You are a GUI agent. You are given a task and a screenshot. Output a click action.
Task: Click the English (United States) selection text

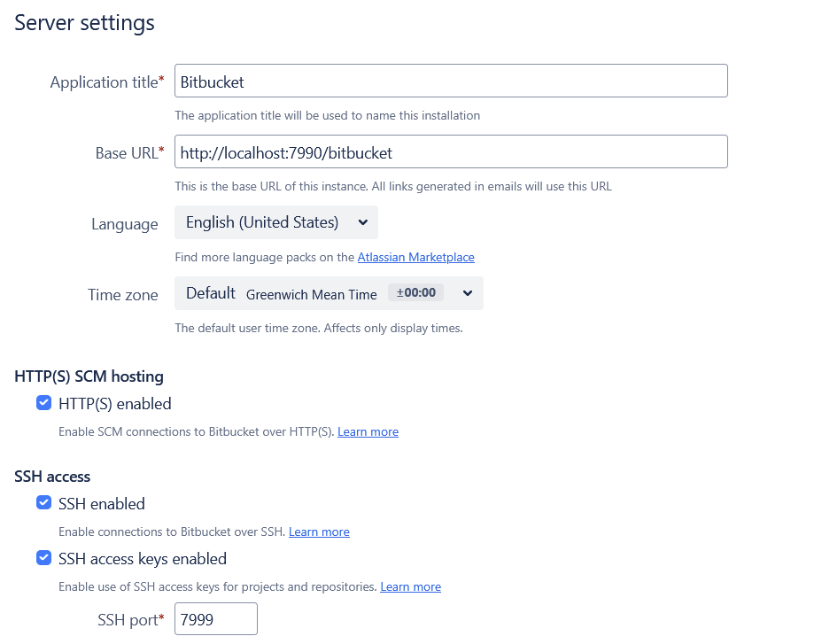click(262, 222)
